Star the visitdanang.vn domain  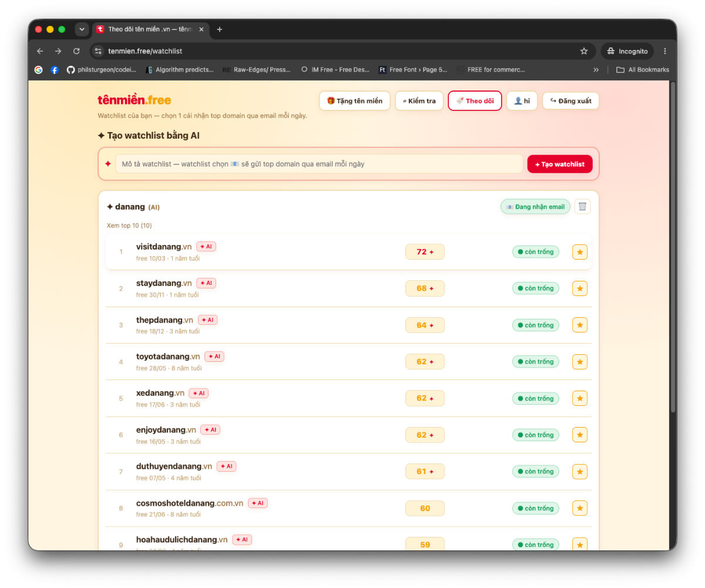(x=580, y=252)
